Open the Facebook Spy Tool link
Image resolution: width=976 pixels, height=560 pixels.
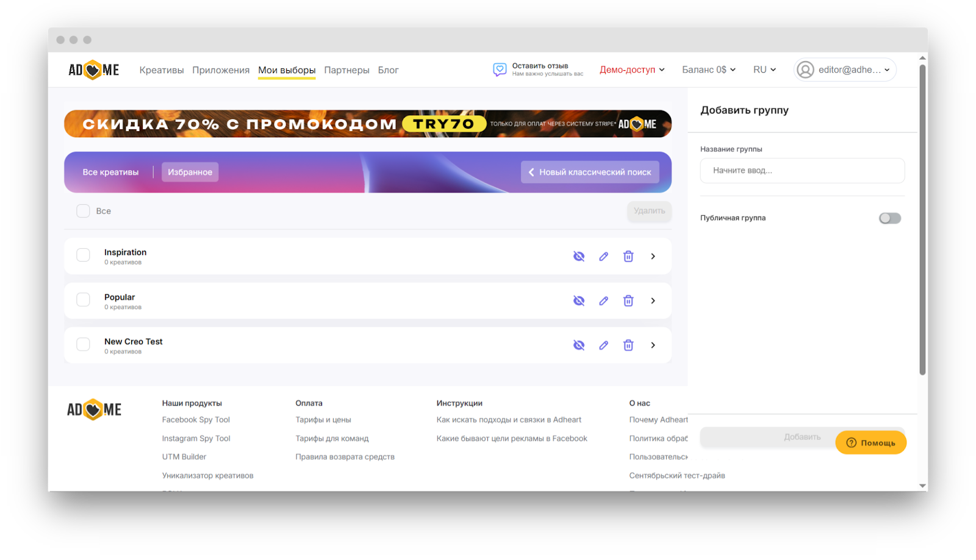click(195, 419)
